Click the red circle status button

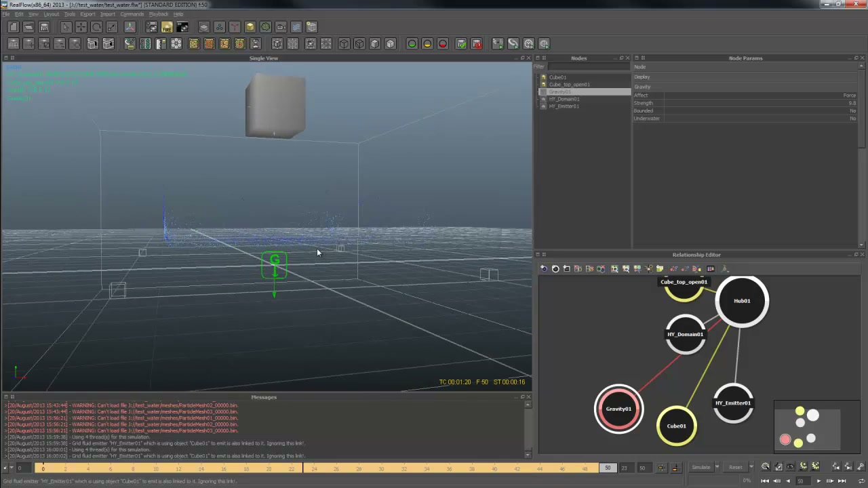pos(443,44)
